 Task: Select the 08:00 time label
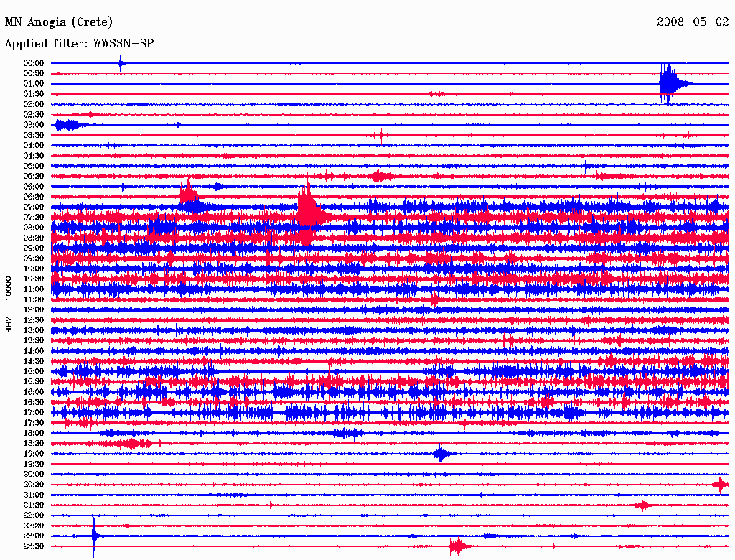click(x=34, y=228)
